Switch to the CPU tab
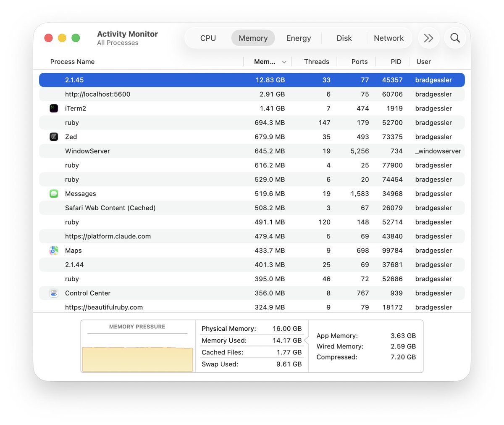 (x=208, y=38)
